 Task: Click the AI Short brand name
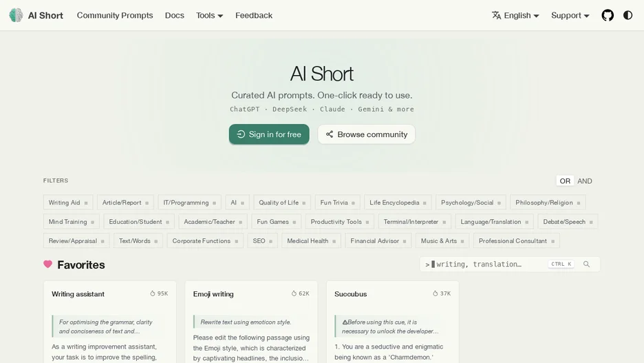tap(45, 15)
